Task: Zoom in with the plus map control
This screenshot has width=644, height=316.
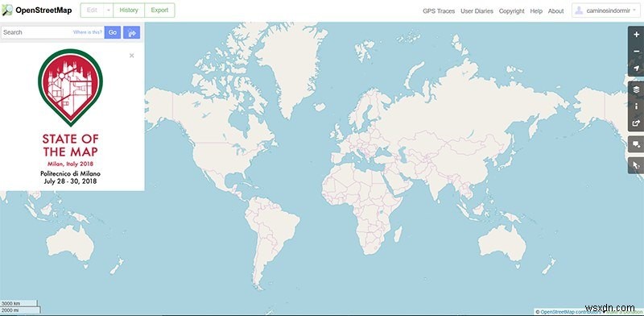Action: (636, 35)
